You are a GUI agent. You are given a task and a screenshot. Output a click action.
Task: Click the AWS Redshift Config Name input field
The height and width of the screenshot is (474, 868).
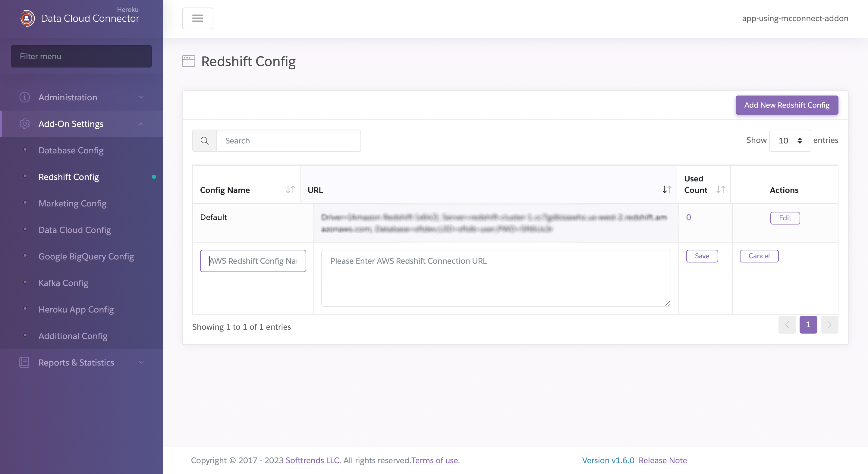click(x=253, y=260)
